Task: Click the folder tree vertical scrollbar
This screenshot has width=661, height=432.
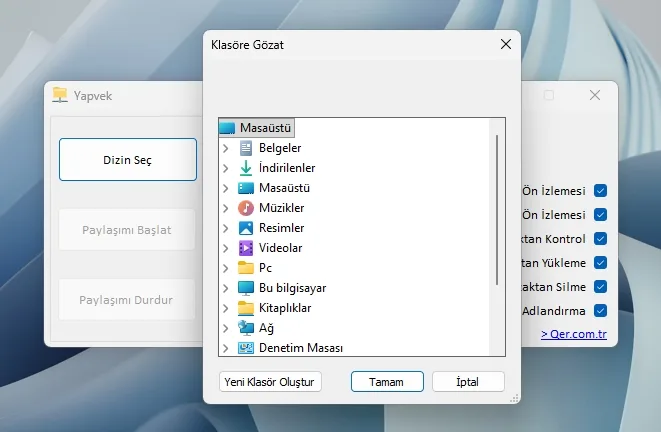Action: [497, 210]
